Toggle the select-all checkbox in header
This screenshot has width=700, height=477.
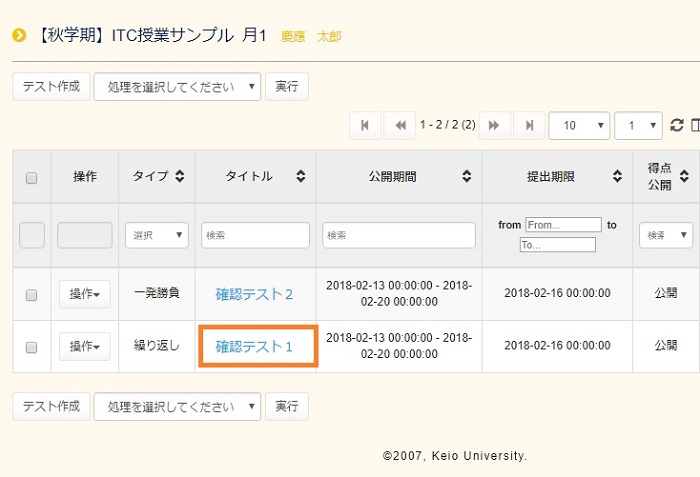31,178
